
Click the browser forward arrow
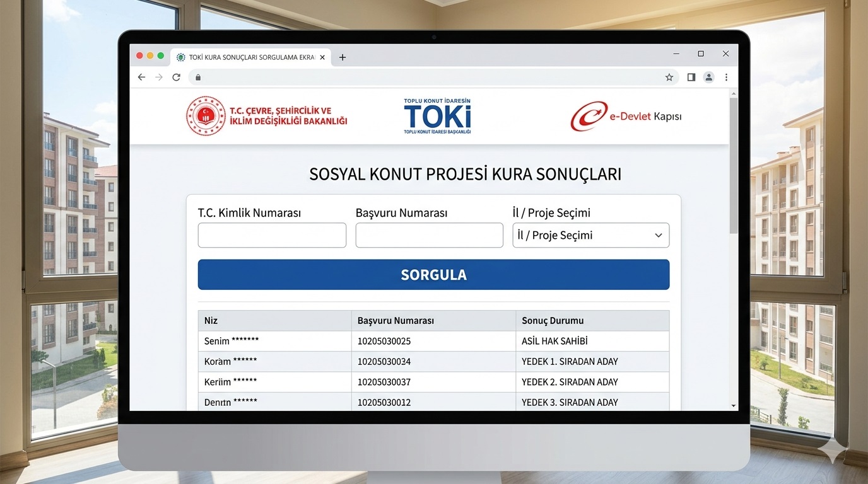tap(159, 77)
